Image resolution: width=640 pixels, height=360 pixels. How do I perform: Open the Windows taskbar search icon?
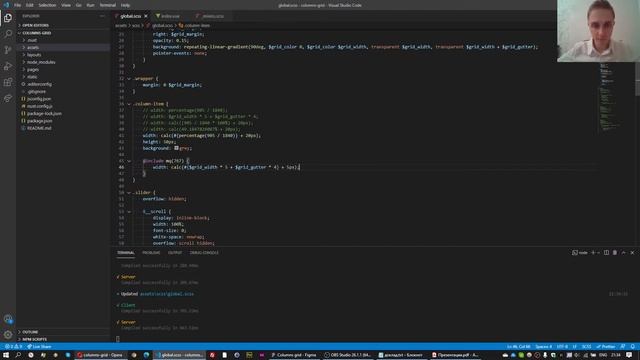pyautogui.click(x=18, y=355)
